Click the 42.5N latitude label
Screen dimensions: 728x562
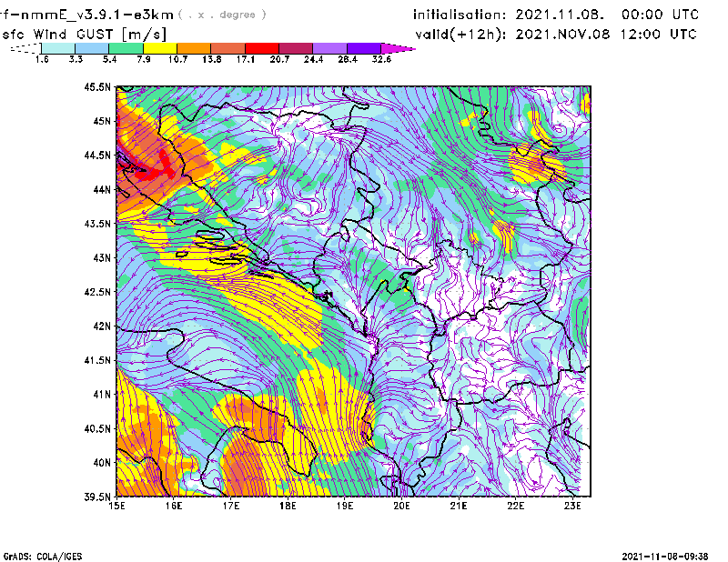(97, 292)
